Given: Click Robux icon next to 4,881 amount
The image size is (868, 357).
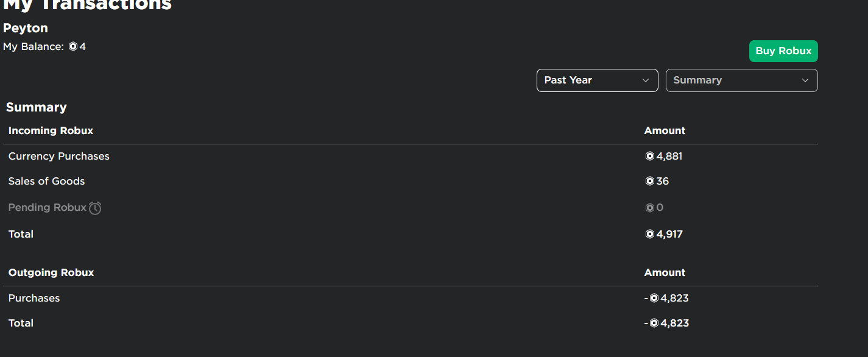Looking at the screenshot, I should pyautogui.click(x=649, y=157).
